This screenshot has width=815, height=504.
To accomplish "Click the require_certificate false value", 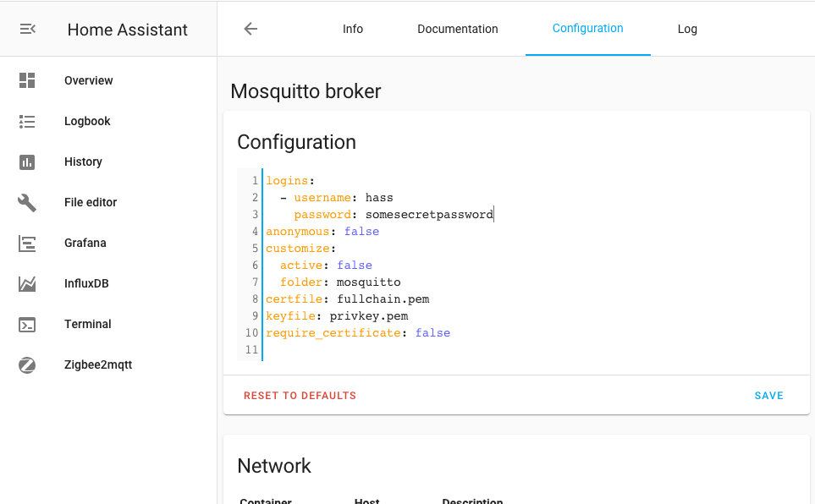I will (x=432, y=333).
